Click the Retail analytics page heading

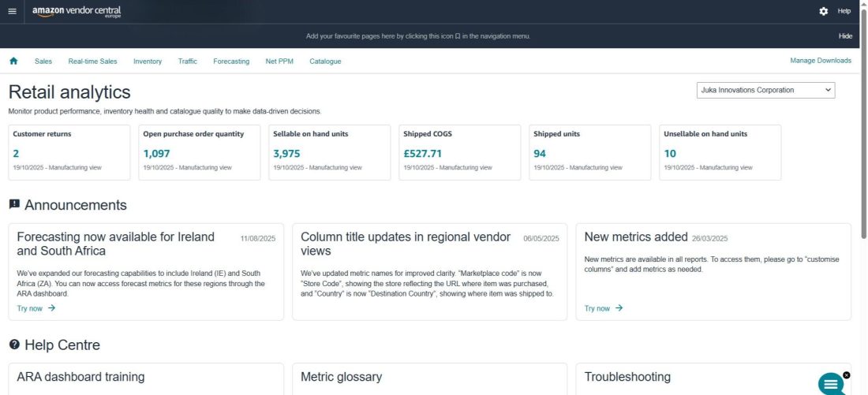tap(69, 91)
